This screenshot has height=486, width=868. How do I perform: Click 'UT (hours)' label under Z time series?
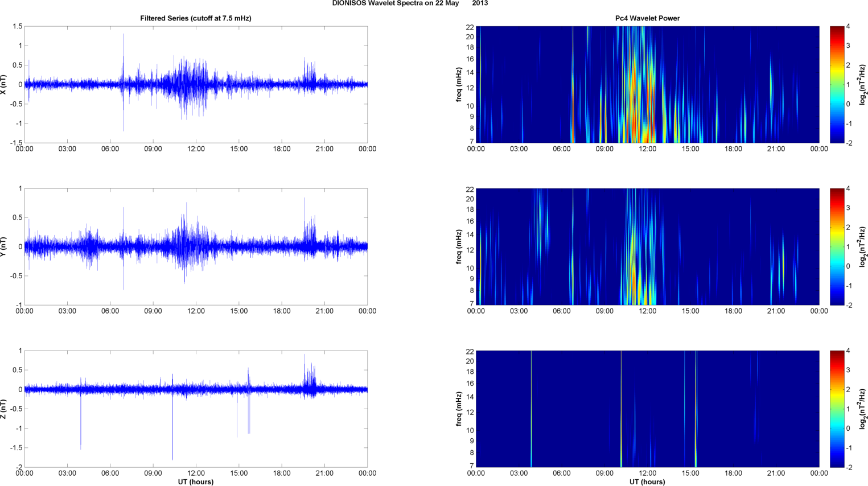tap(196, 482)
